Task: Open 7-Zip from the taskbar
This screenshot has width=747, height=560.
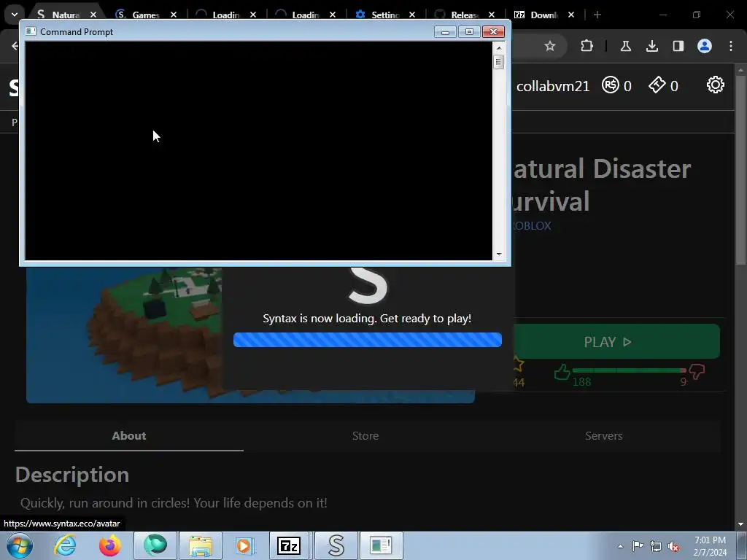Action: pos(289,545)
